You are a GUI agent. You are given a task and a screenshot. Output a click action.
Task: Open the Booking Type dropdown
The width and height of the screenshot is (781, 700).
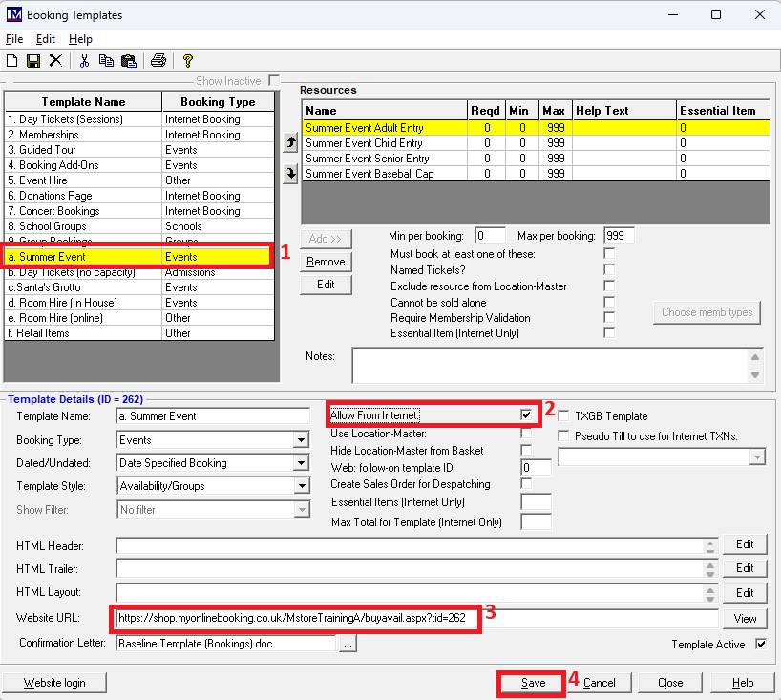(301, 440)
